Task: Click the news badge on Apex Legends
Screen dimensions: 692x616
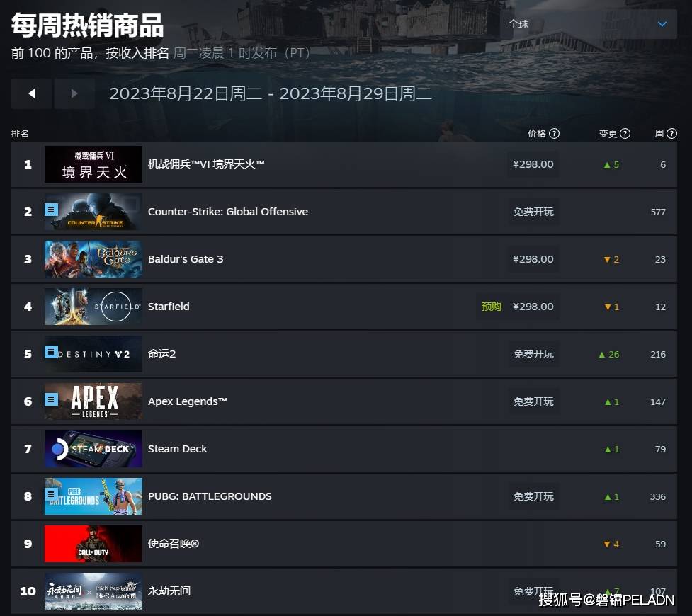Action: pyautogui.click(x=51, y=399)
